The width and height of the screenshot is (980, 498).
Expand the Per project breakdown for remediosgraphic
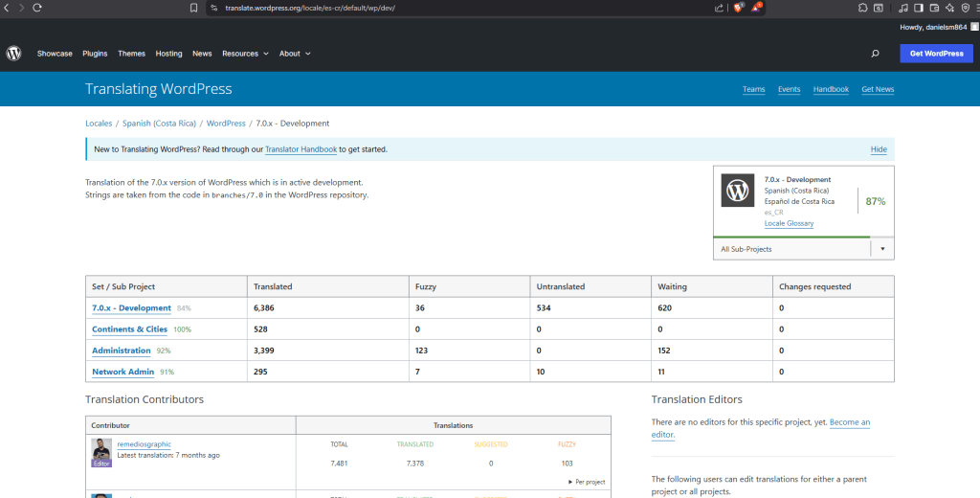[586, 482]
